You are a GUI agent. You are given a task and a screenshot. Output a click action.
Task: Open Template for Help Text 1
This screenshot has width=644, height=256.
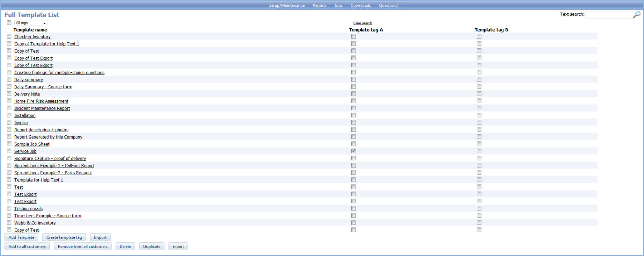[x=39, y=180]
